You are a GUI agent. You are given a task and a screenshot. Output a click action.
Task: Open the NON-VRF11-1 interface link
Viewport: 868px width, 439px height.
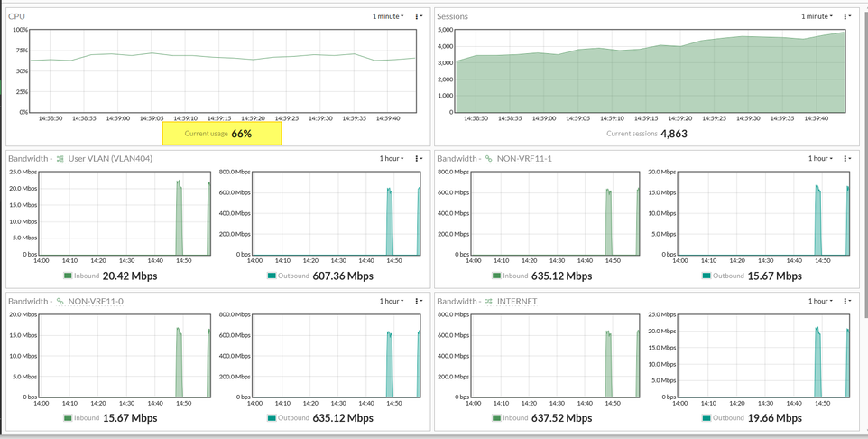click(x=524, y=159)
